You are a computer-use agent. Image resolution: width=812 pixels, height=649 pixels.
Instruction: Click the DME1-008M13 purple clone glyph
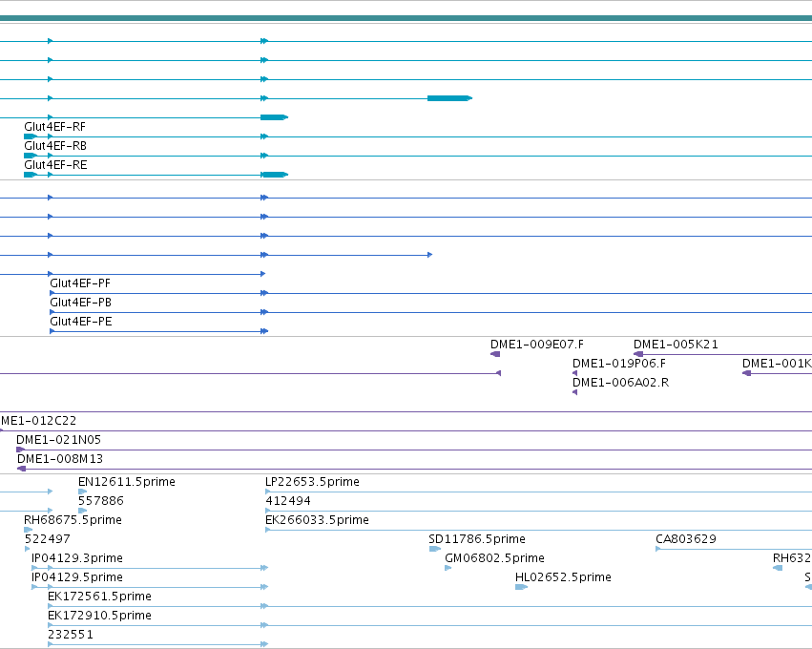[x=21, y=469]
